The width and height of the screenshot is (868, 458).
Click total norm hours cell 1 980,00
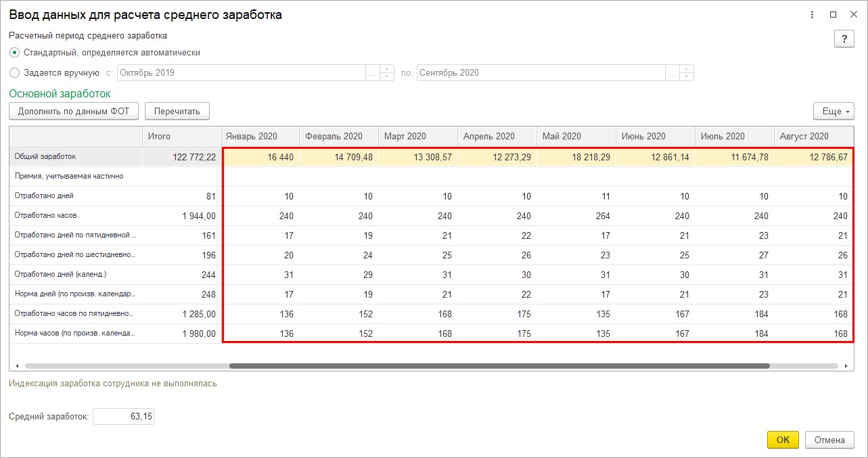(181, 334)
